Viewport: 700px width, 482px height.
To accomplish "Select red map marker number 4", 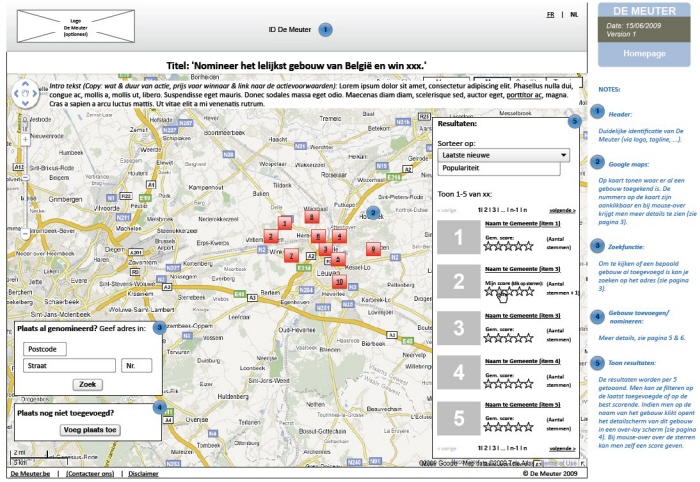I will point(339,236).
